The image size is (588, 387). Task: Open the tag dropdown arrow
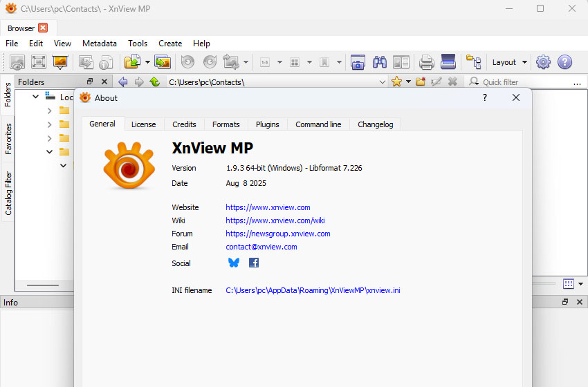tap(339, 62)
